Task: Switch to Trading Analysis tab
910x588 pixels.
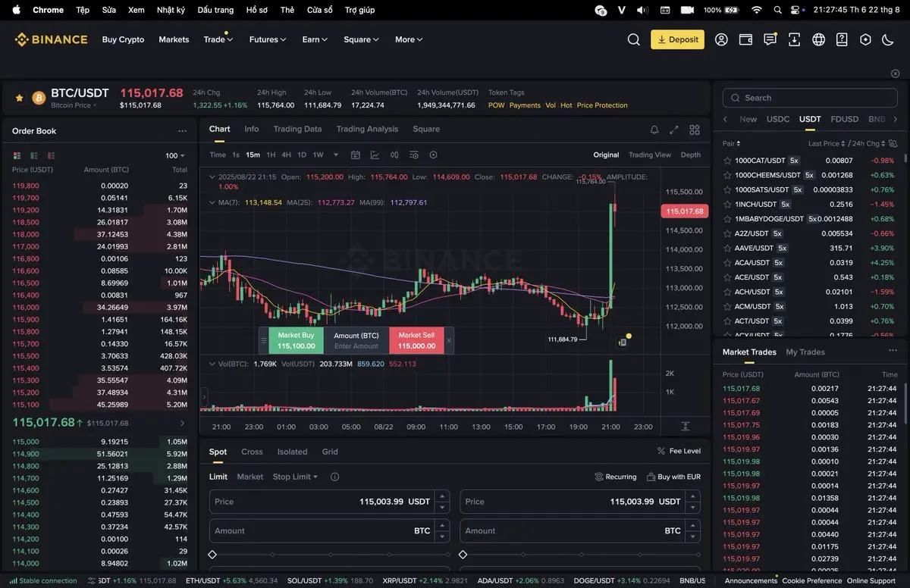Action: (x=367, y=129)
